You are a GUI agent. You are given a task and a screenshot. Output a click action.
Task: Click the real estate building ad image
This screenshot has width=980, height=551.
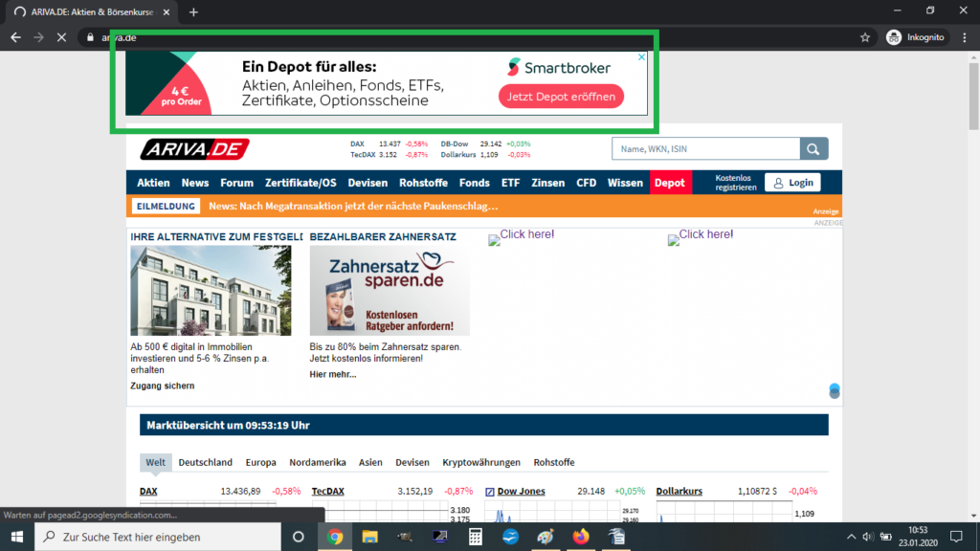pyautogui.click(x=211, y=290)
